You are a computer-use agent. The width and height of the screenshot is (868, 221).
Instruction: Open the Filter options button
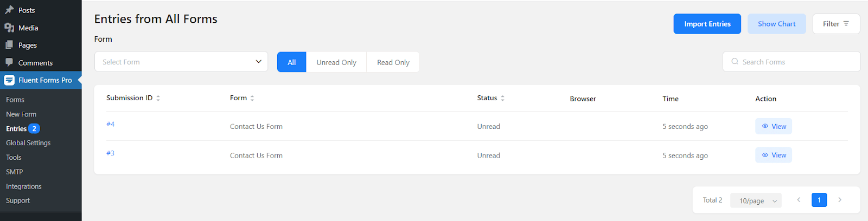[836, 24]
